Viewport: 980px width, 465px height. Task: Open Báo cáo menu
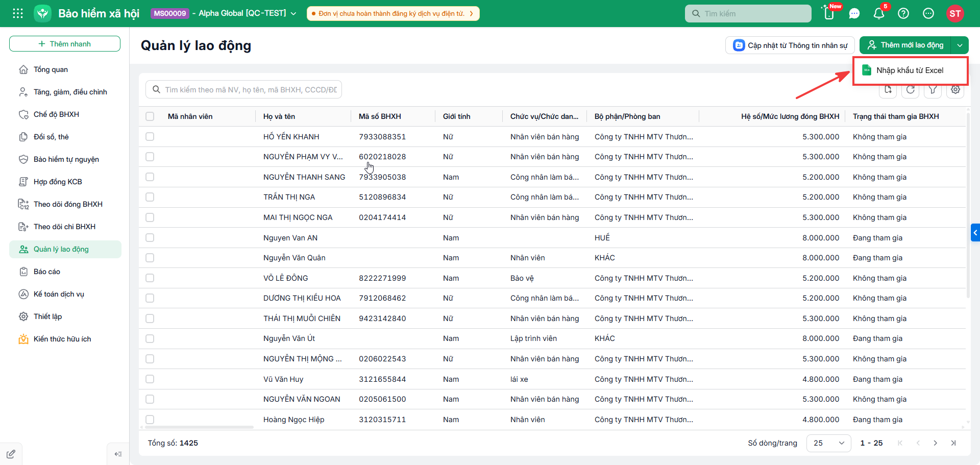65,272
